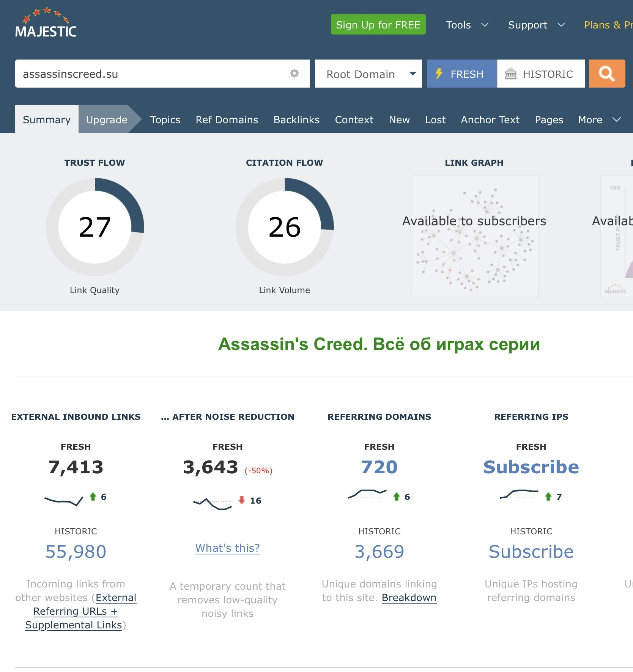The image size is (633, 672).
Task: Select the FRESH index toggle
Action: coord(462,74)
